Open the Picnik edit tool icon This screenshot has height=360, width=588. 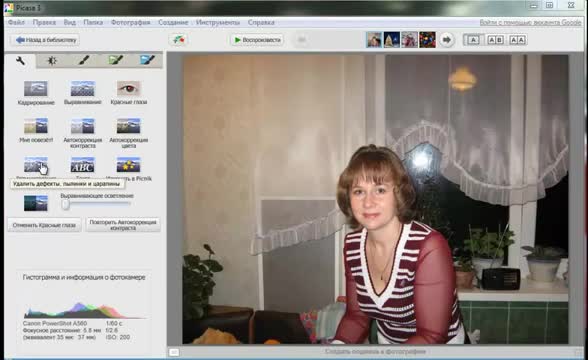129,165
